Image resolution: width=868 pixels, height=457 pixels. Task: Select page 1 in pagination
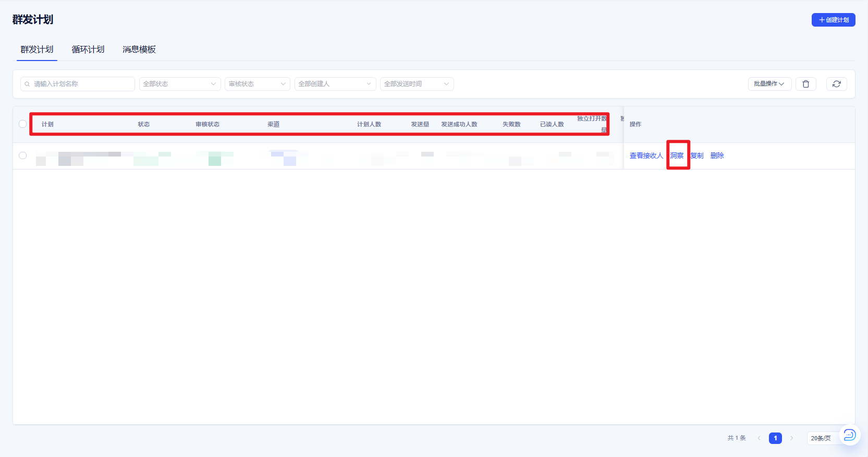(775, 438)
